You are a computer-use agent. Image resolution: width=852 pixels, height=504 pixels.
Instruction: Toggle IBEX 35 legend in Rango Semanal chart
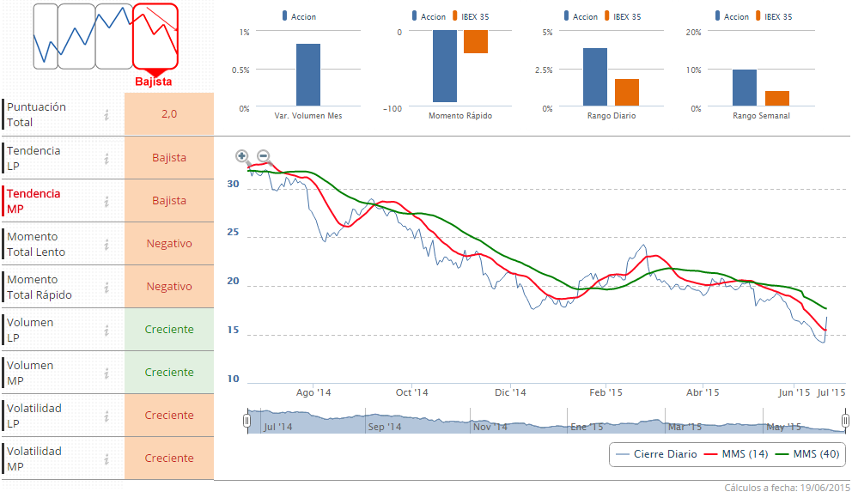pyautogui.click(x=774, y=16)
